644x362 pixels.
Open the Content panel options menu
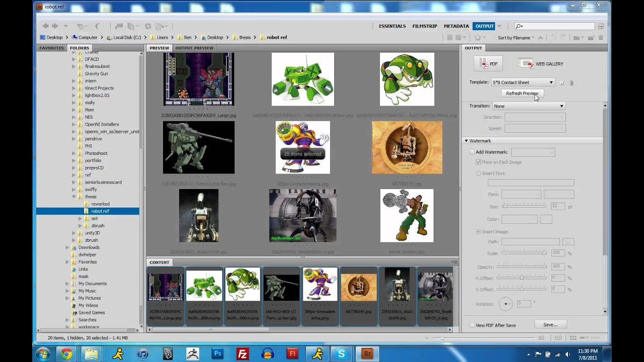pyautogui.click(x=454, y=262)
